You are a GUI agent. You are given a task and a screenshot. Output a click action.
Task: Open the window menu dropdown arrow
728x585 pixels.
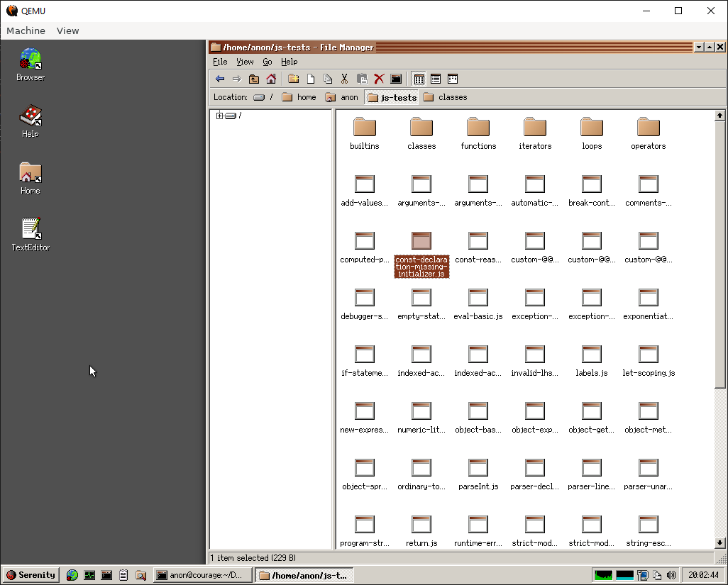click(698, 47)
